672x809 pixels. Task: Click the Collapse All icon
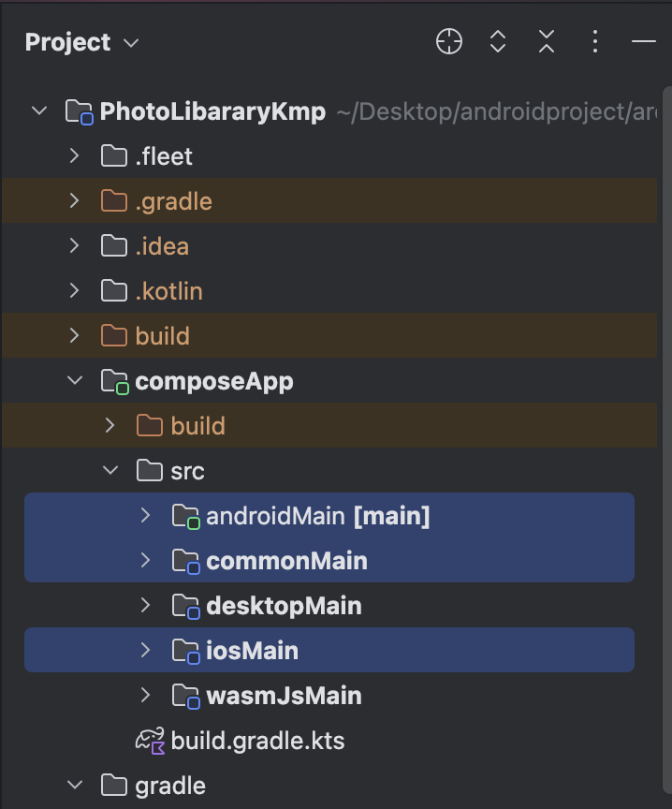pos(547,41)
